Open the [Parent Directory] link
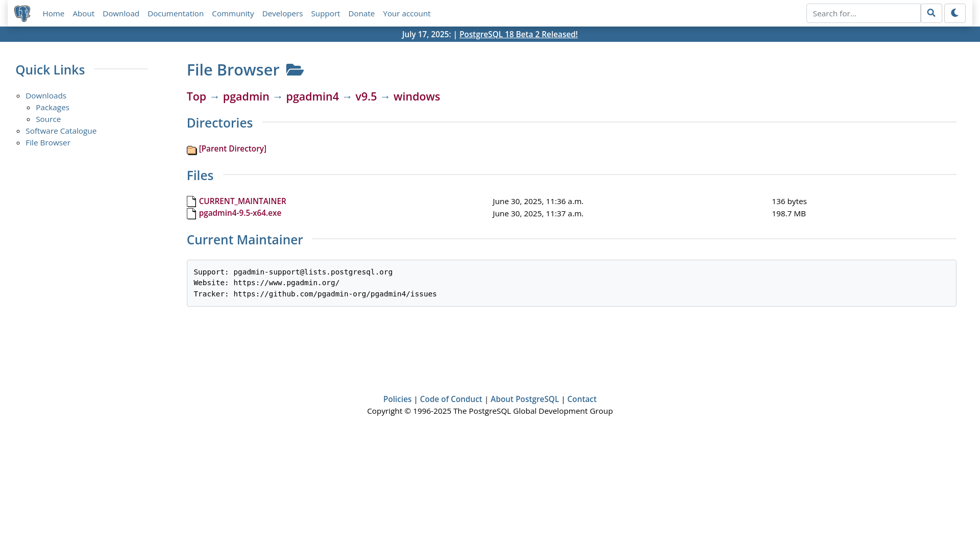 click(x=233, y=149)
